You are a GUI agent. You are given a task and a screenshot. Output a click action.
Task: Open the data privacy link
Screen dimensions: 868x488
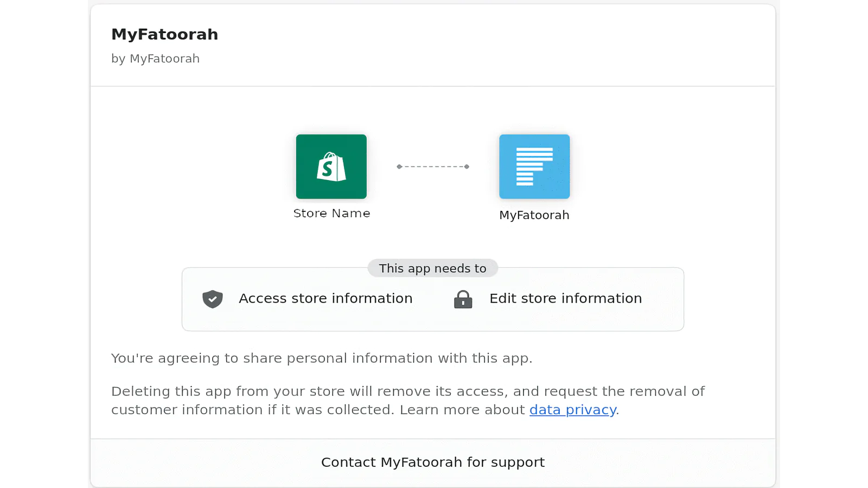click(x=572, y=410)
